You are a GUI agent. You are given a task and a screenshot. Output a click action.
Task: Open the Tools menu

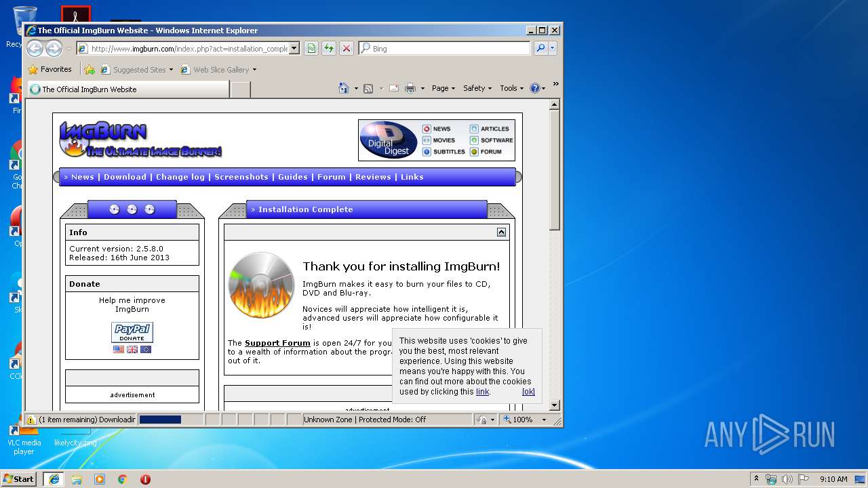tap(512, 88)
